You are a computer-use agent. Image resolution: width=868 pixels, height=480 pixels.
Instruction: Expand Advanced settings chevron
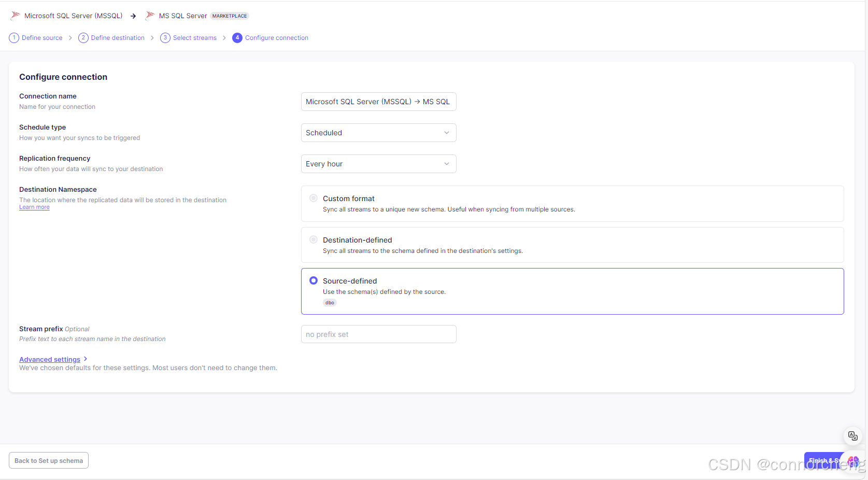coord(86,359)
